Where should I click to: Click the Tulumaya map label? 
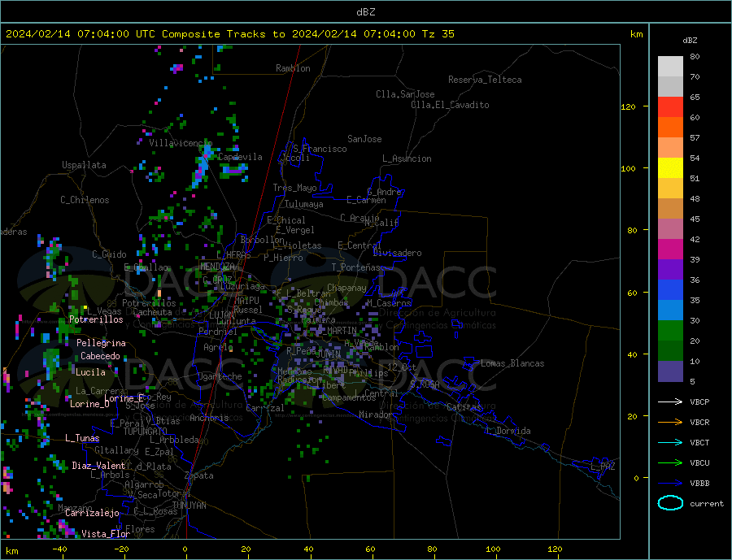tap(304, 204)
